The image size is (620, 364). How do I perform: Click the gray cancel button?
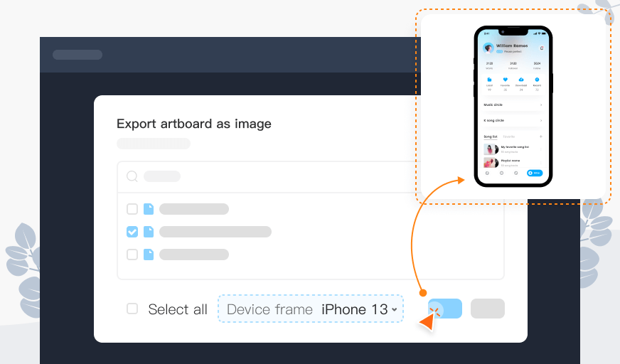pos(488,309)
